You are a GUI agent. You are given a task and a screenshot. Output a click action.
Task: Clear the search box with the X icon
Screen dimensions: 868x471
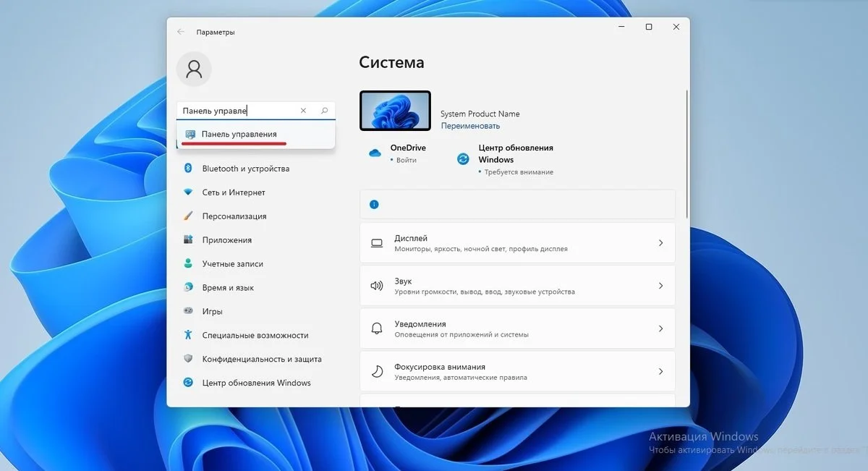coord(303,111)
